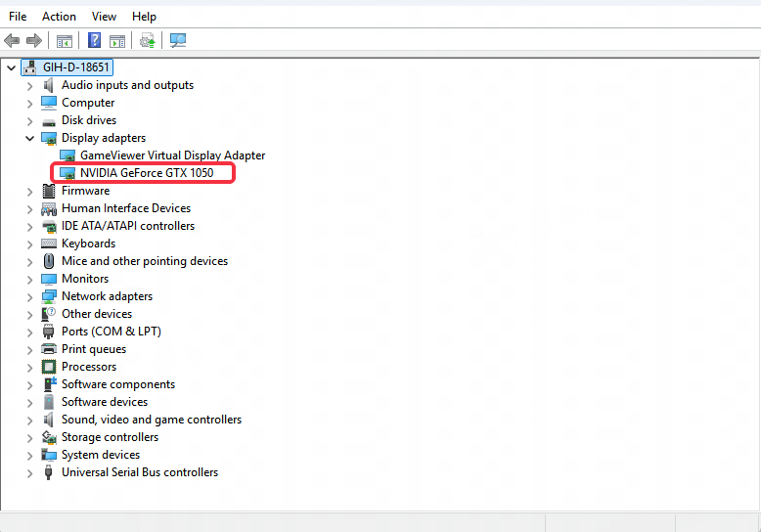Select the Human Interface Devices label
The height and width of the screenshot is (532, 761).
[x=126, y=208]
